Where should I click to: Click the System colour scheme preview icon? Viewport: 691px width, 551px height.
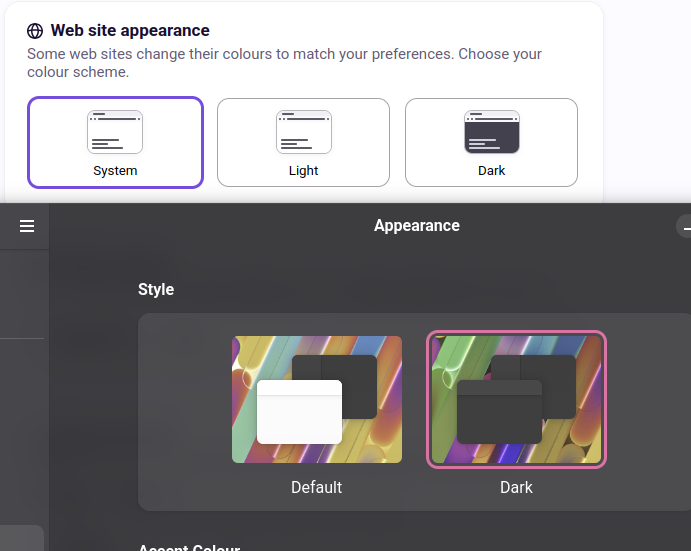[x=115, y=132]
